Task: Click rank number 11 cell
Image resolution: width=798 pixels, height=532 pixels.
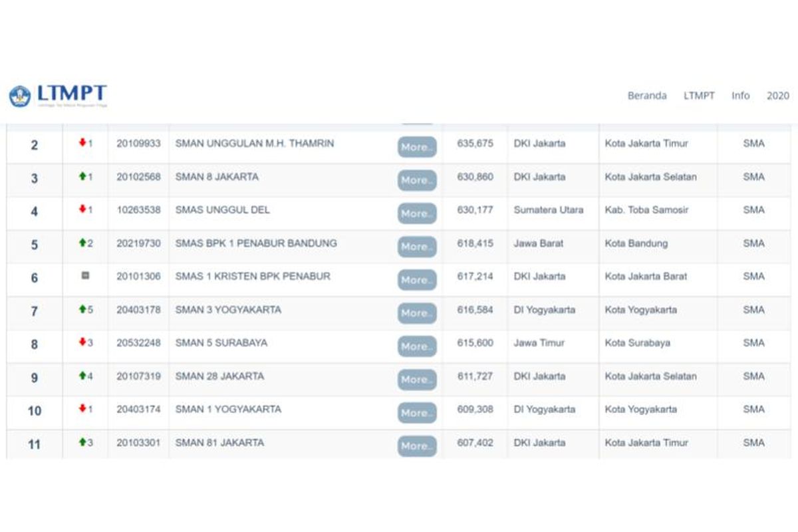Action: pos(35,444)
